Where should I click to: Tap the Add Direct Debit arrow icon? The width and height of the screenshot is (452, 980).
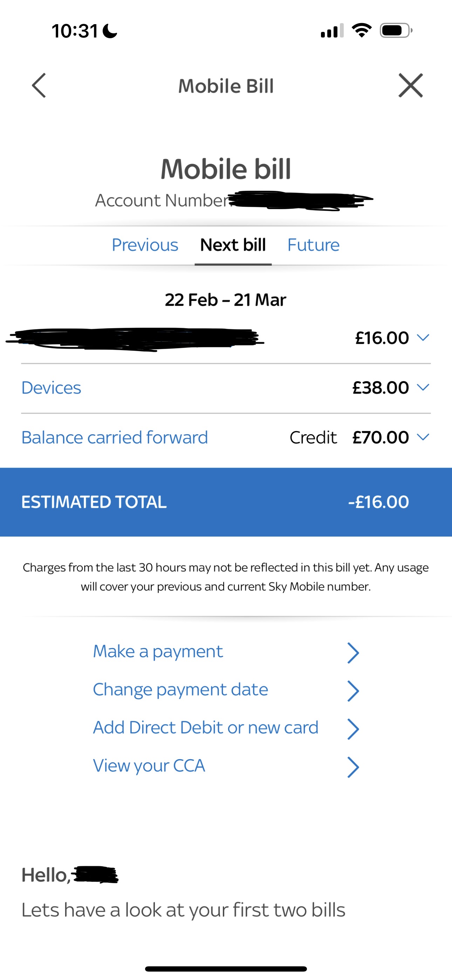pyautogui.click(x=353, y=729)
